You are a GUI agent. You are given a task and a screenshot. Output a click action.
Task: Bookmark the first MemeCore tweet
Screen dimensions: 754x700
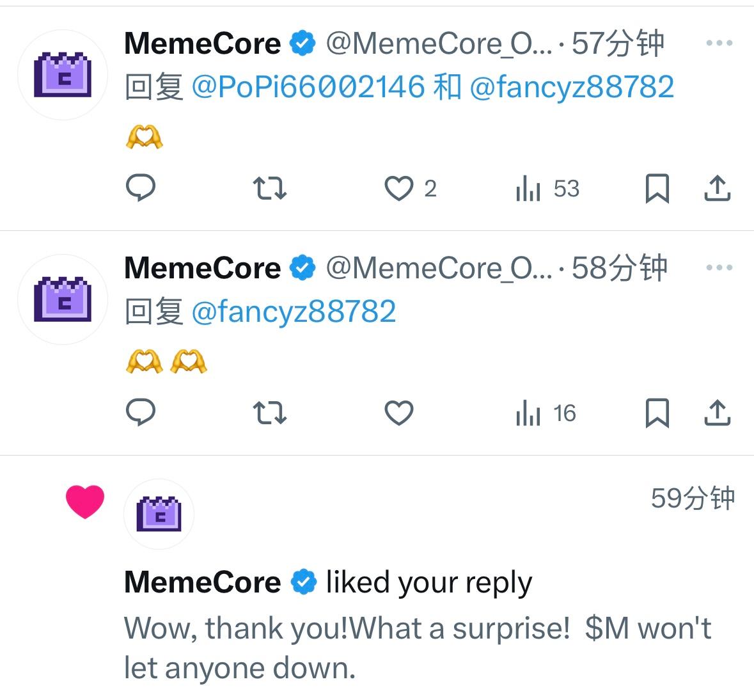[x=657, y=188]
